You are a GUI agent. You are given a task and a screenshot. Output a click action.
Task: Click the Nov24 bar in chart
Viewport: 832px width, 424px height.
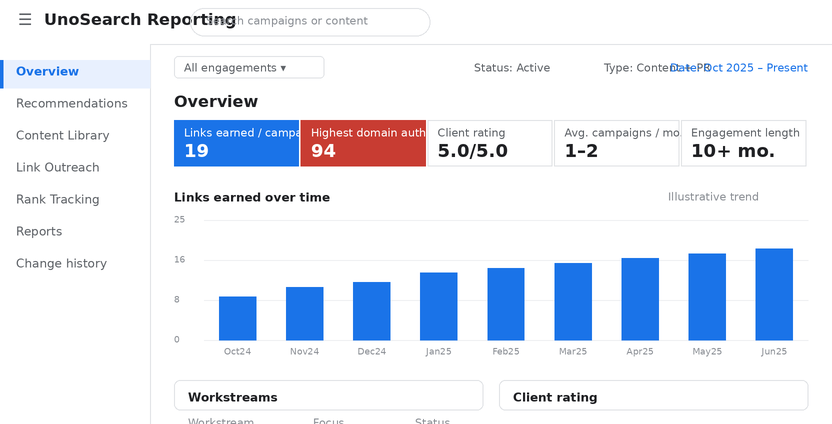pyautogui.click(x=305, y=314)
